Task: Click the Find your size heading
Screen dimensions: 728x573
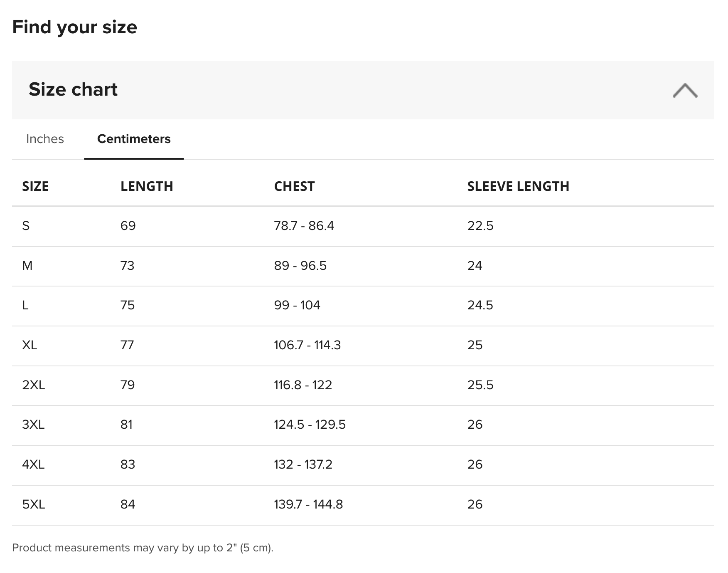Action: 75,27
